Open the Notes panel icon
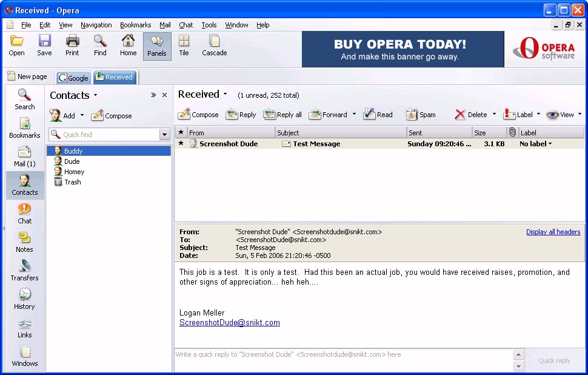Image resolution: width=588 pixels, height=375 pixels. click(24, 242)
